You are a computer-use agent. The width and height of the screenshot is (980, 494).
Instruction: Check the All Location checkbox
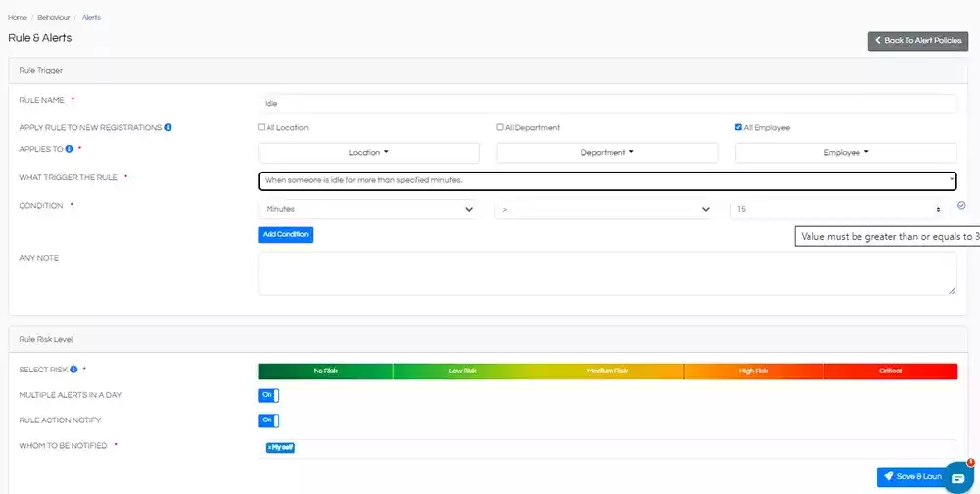point(262,127)
